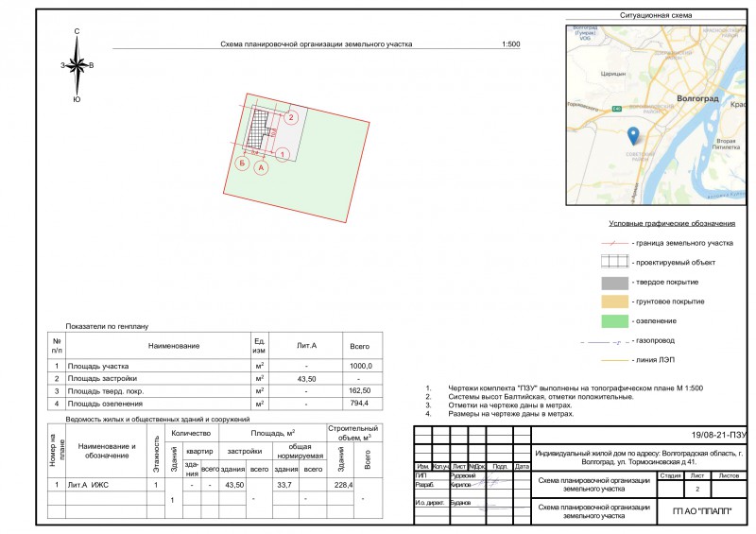Click the blue location pin on the map
The width and height of the screenshot is (756, 534).
click(x=633, y=136)
